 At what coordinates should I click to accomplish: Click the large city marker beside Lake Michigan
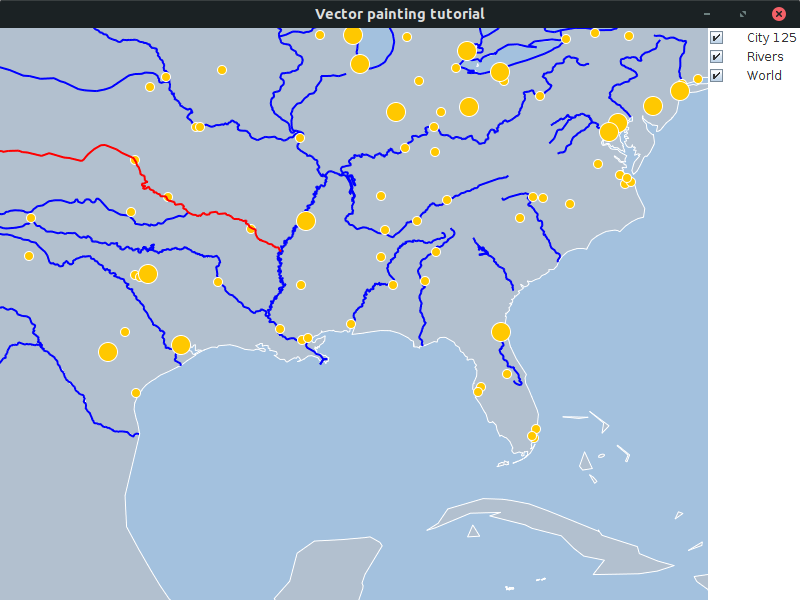point(360,64)
